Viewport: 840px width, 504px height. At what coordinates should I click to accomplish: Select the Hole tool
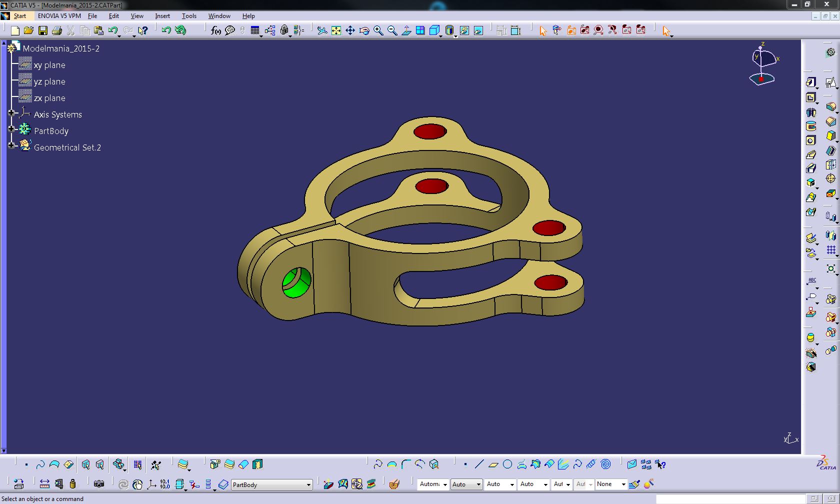(x=811, y=140)
